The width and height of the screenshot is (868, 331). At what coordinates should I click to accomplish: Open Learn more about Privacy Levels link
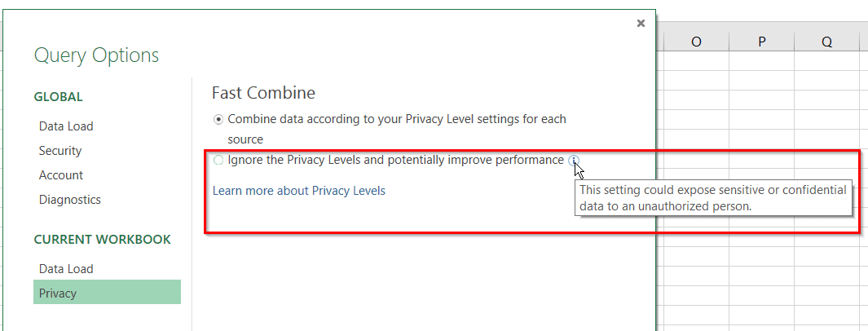tap(298, 191)
